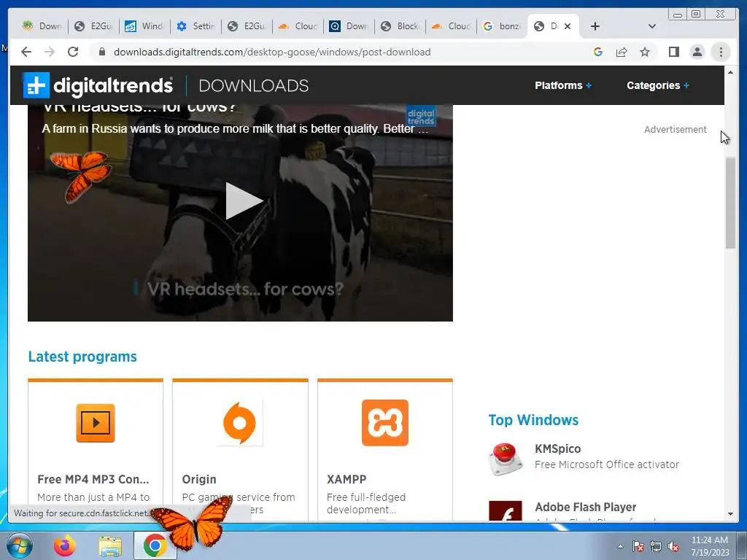Open the Chrome side panel

click(x=673, y=52)
